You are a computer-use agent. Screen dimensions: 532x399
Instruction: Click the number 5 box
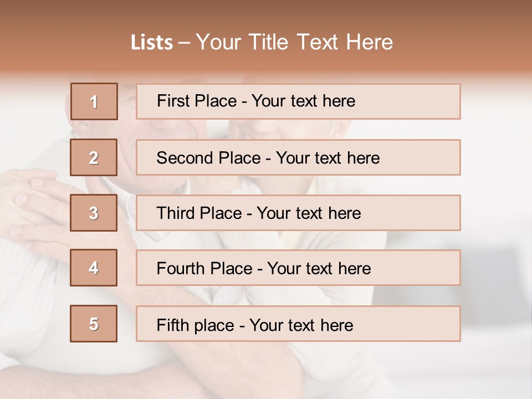pyautogui.click(x=94, y=324)
